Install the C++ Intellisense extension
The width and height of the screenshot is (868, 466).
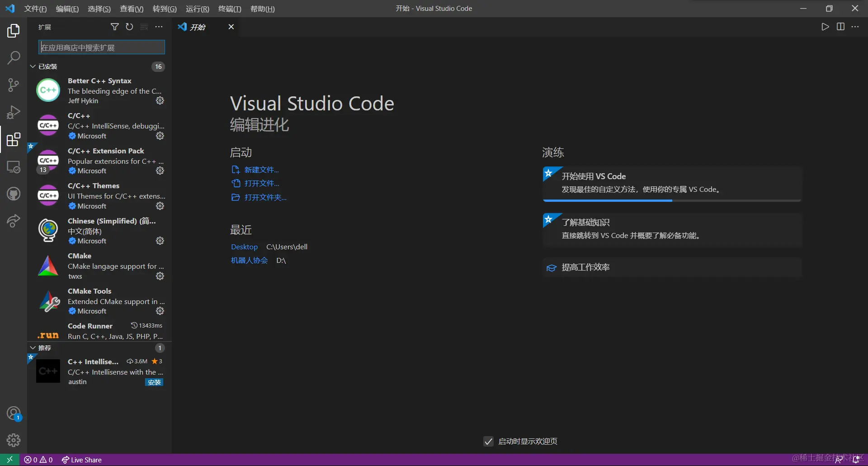pyautogui.click(x=154, y=382)
